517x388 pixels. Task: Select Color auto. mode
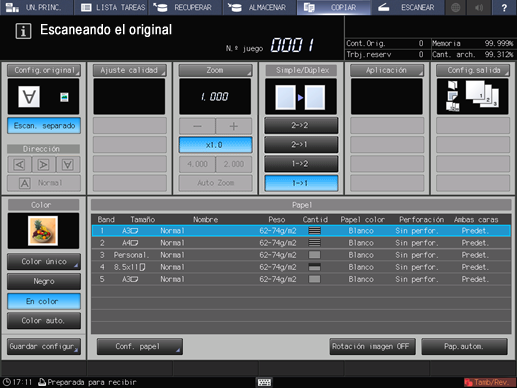tap(44, 321)
